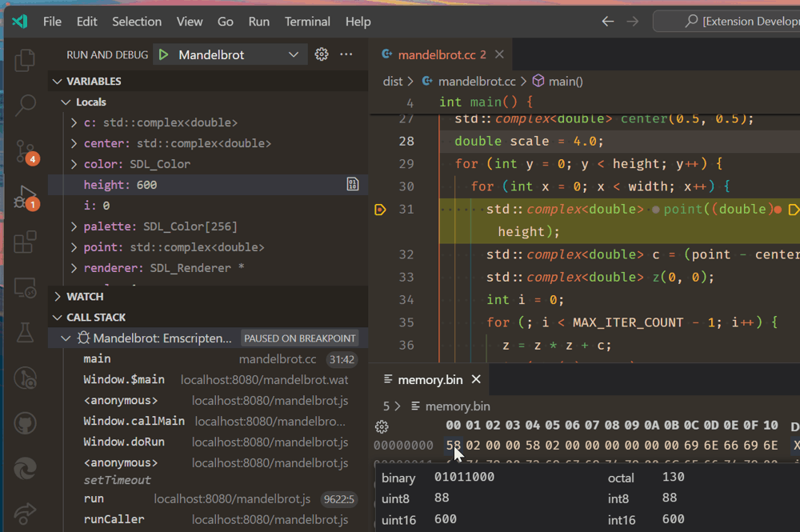
Task: Switch to the memory.bin tab
Action: coord(432,379)
